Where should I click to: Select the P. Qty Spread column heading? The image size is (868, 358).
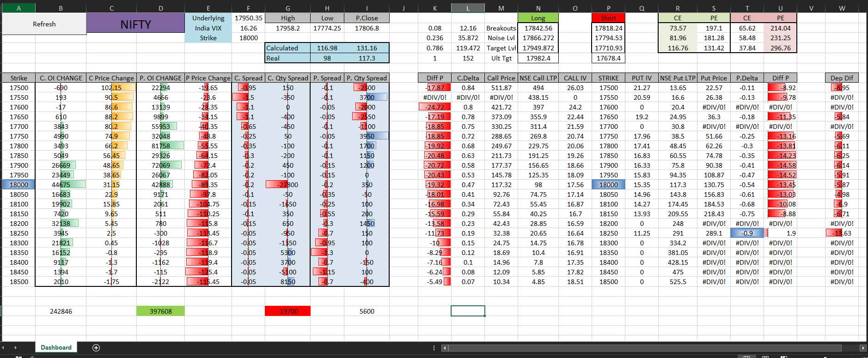(x=367, y=78)
